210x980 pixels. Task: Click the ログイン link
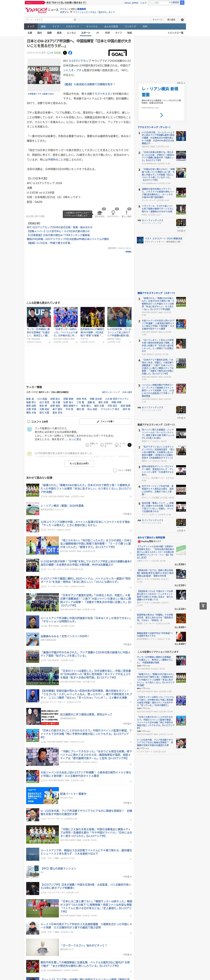click(x=64, y=12)
